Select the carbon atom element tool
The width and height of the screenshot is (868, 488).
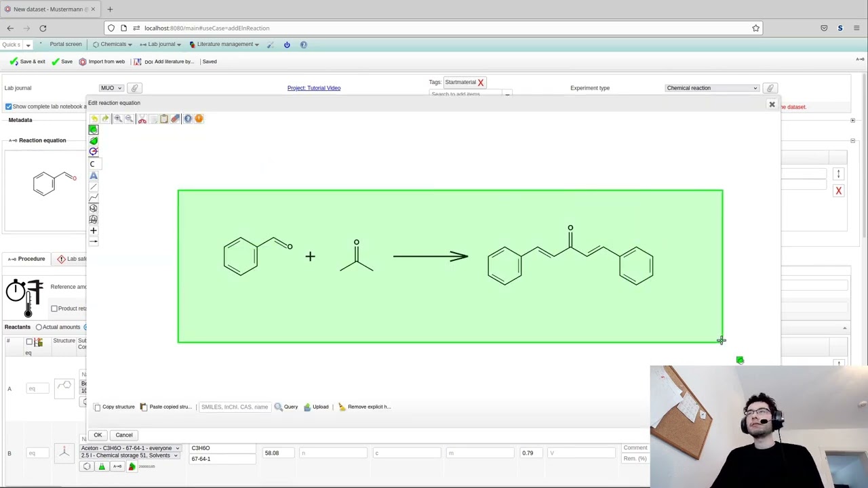point(94,164)
